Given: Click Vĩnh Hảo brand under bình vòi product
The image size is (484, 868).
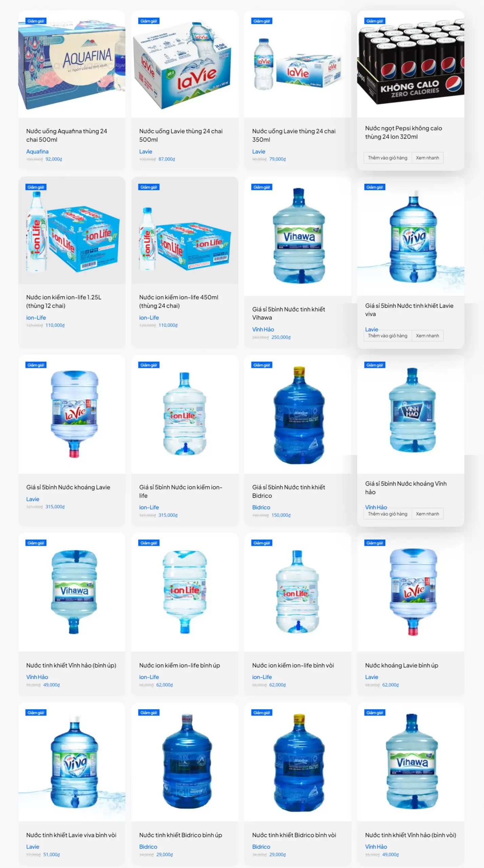Looking at the screenshot, I should point(376,847).
